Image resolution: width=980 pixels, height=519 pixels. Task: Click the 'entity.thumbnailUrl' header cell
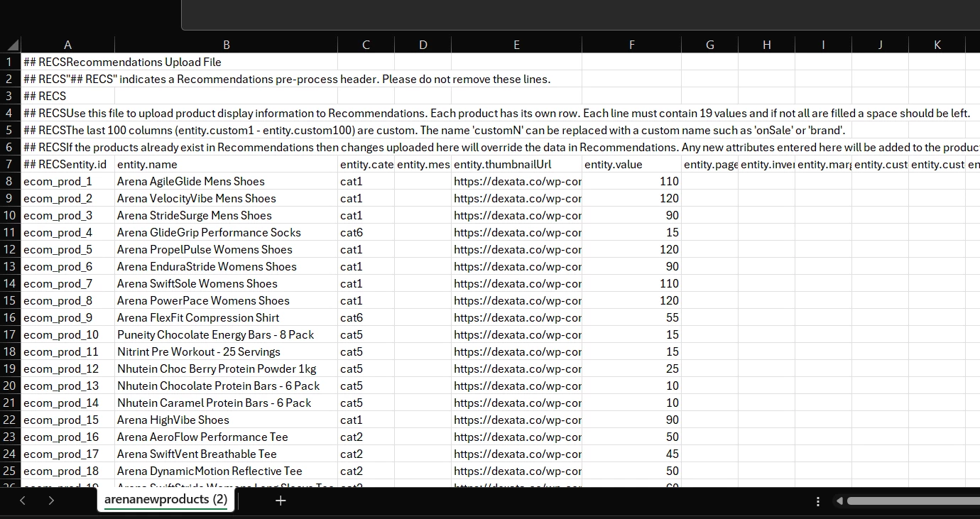516,164
